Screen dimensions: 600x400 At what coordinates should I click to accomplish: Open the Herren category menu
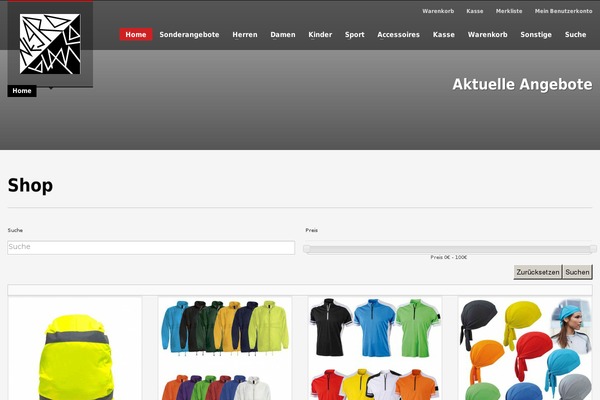(245, 34)
